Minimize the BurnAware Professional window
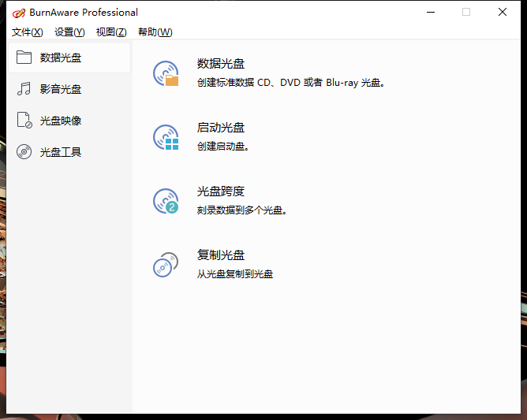The image size is (527, 420). 431,12
